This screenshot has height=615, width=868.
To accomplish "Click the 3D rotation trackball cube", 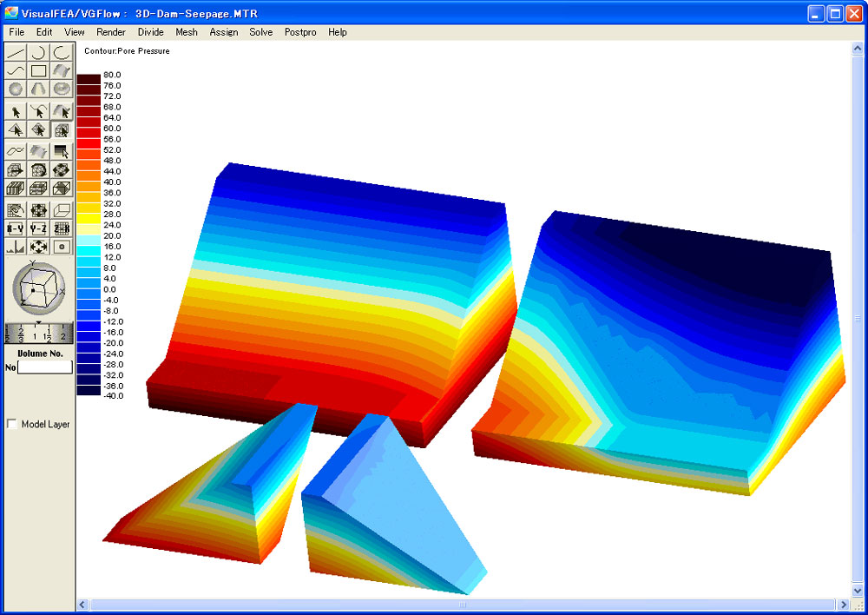I will [x=39, y=289].
